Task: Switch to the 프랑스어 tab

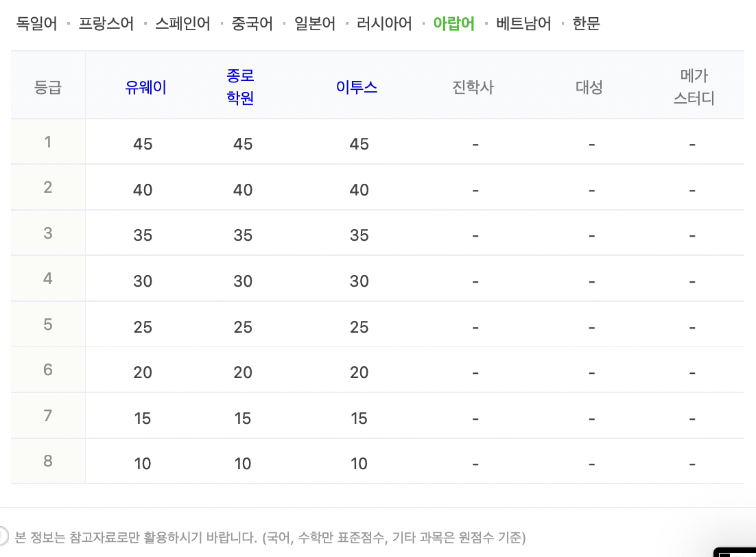Action: point(106,23)
